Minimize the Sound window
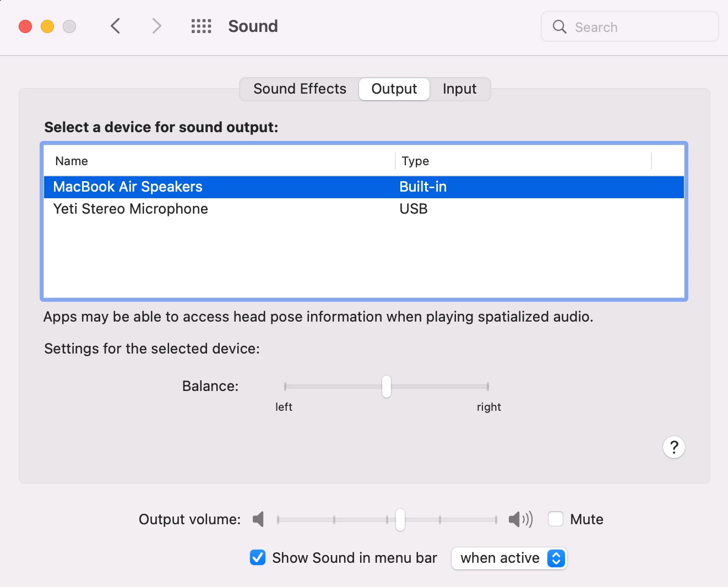The width and height of the screenshot is (728, 587). click(x=47, y=26)
